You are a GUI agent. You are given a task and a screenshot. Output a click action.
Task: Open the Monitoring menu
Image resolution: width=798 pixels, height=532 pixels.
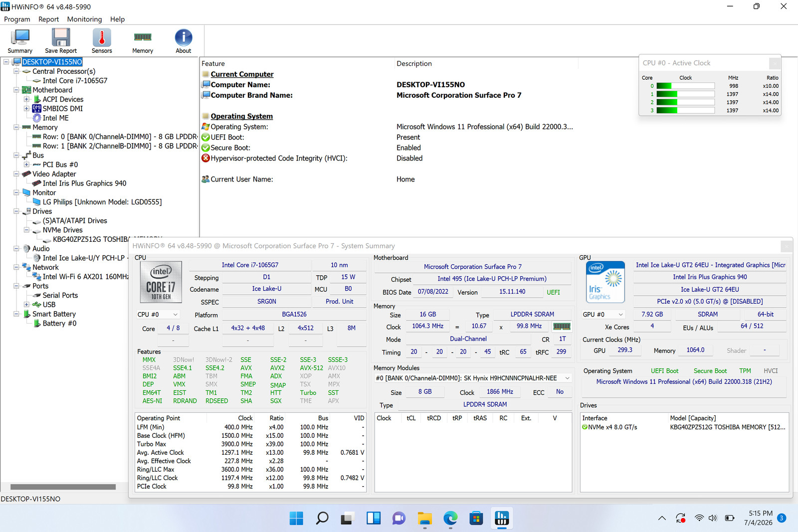(84, 19)
